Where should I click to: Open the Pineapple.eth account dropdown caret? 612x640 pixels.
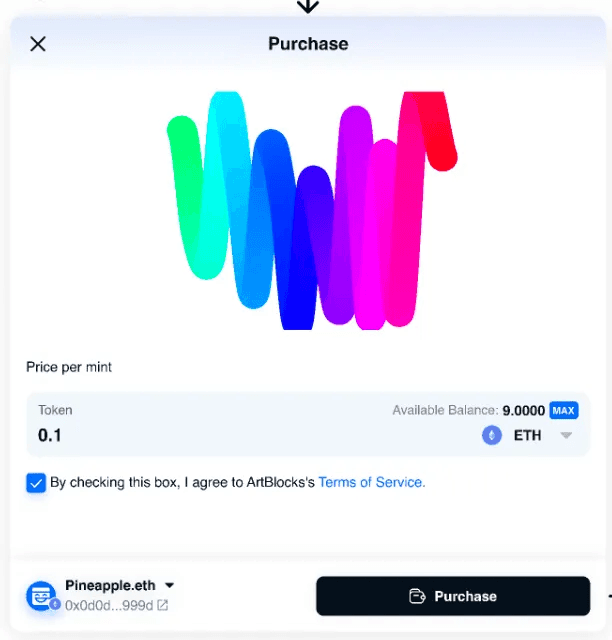(x=169, y=585)
